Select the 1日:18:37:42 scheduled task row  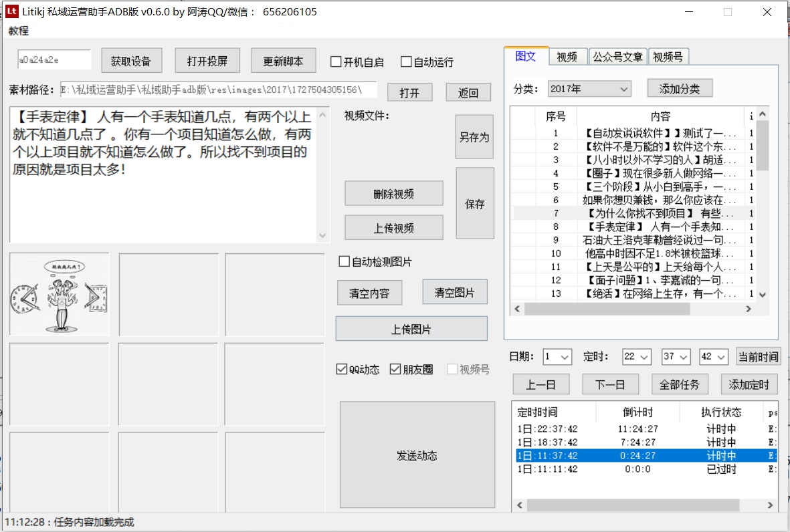click(x=547, y=442)
